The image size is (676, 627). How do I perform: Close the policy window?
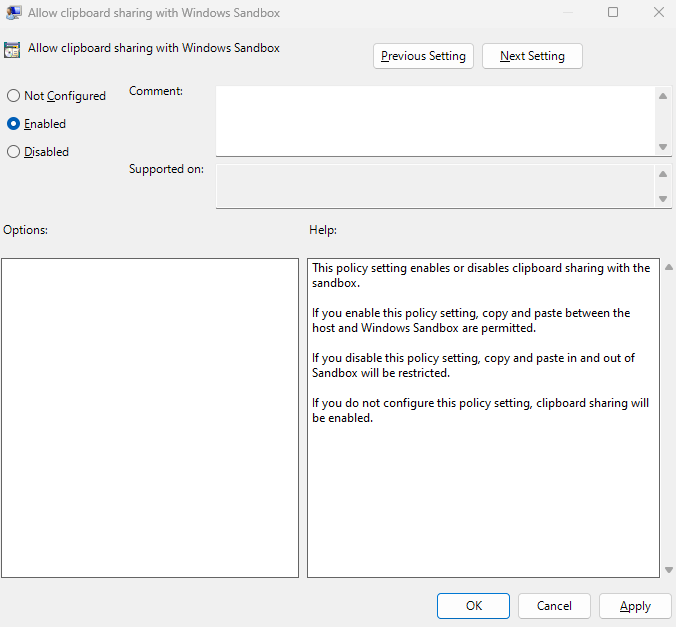tap(659, 13)
